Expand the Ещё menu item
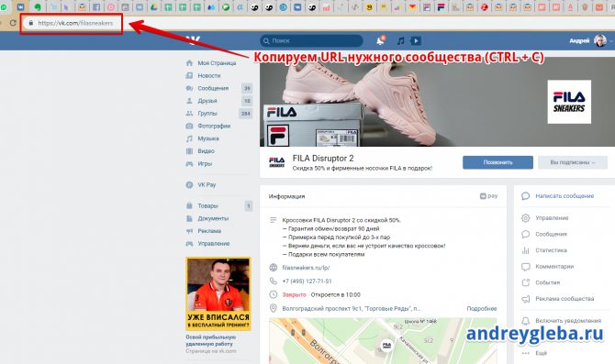The height and width of the screenshot is (364, 615). click(x=541, y=353)
